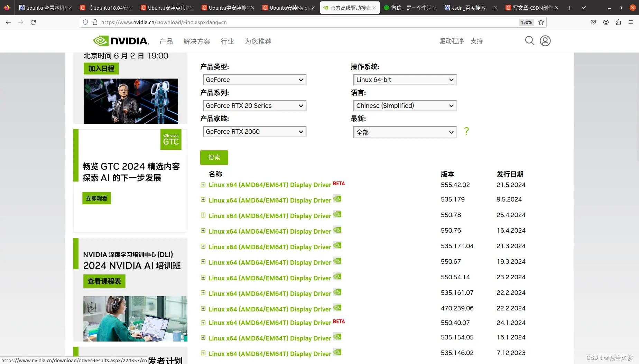Expand the 550.54.14 driver row
This screenshot has width=639, height=364.
[x=203, y=277]
